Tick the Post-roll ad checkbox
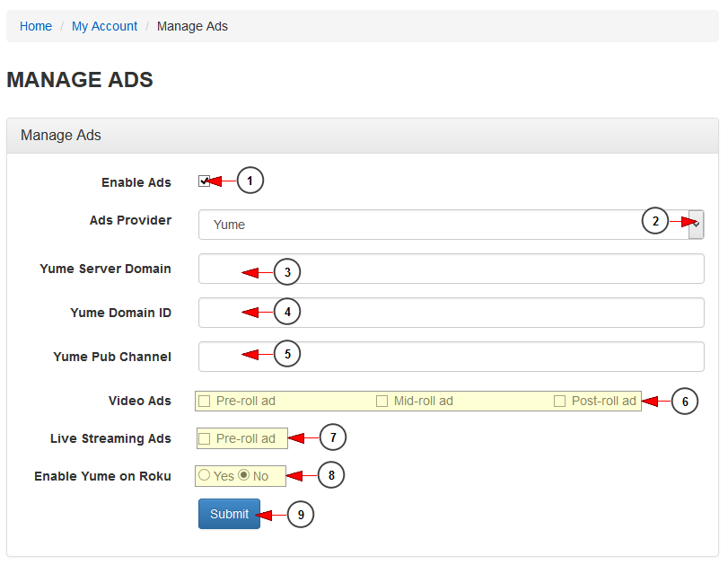This screenshot has width=728, height=574. click(559, 402)
